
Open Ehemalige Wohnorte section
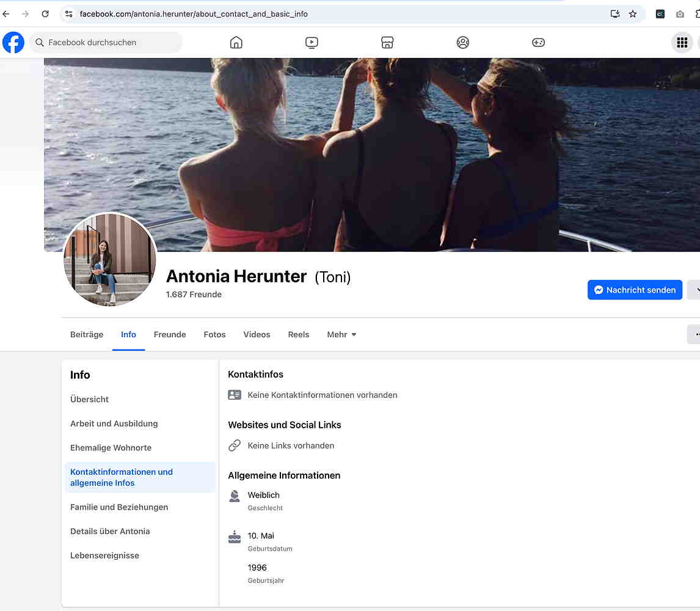(111, 447)
